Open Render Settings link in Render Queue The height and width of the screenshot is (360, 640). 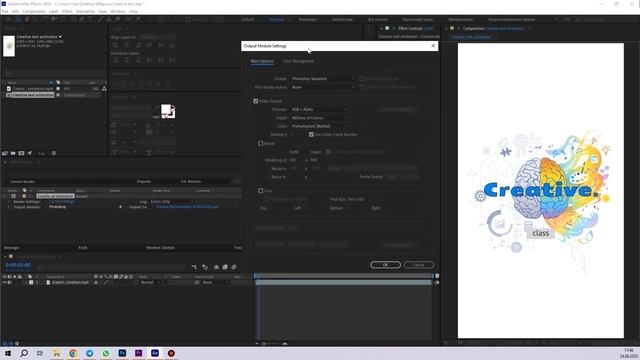pos(62,202)
